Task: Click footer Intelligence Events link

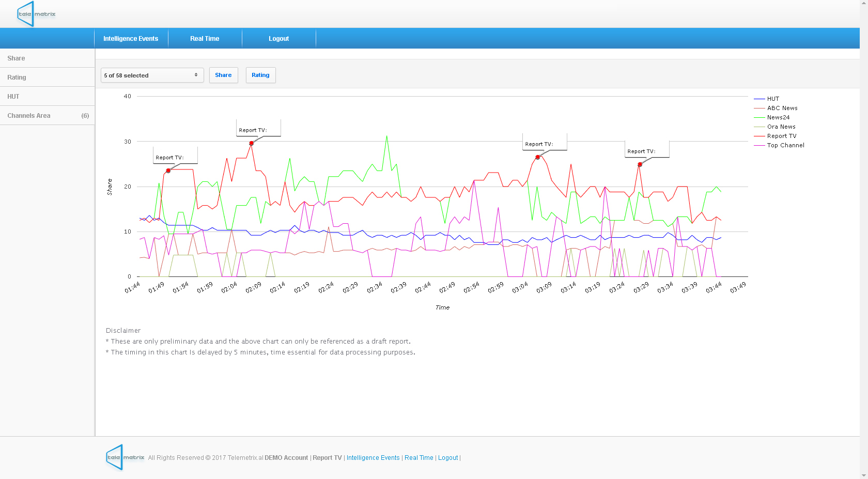Action: click(373, 458)
